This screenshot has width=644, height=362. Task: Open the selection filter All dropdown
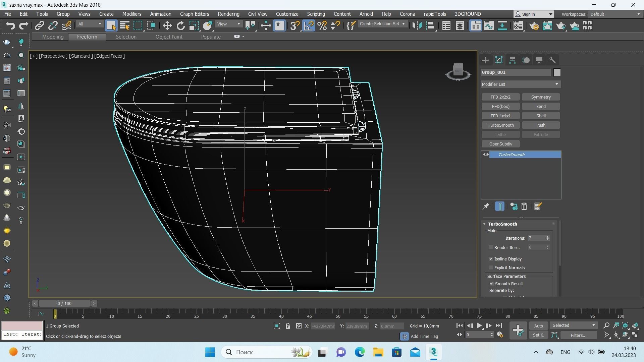89,24
